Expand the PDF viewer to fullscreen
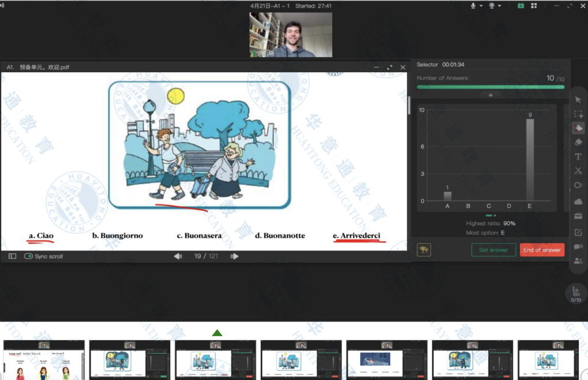The height and width of the screenshot is (380, 588). pos(389,67)
